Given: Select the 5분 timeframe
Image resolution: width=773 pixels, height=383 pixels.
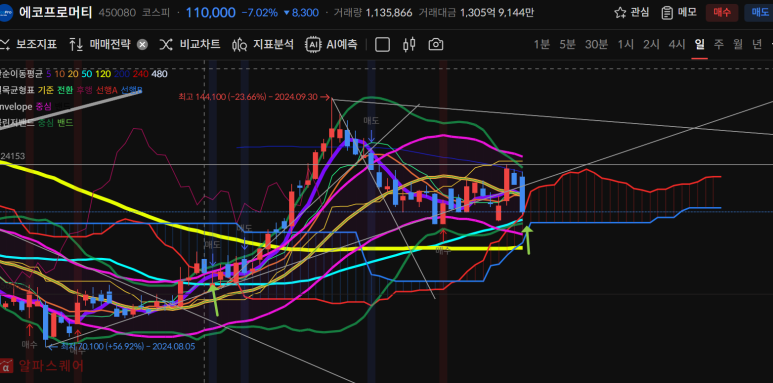Looking at the screenshot, I should tap(567, 44).
